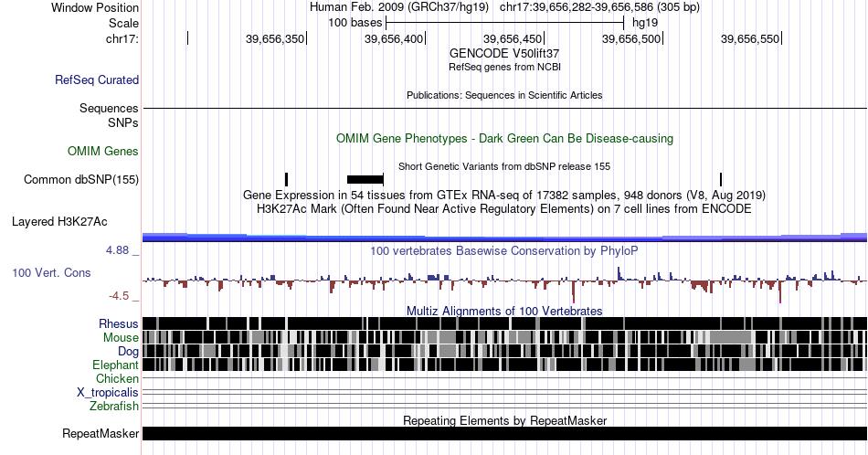Click the chr17: ruler label
The width and height of the screenshot is (868, 455).
pyautogui.click(x=122, y=38)
